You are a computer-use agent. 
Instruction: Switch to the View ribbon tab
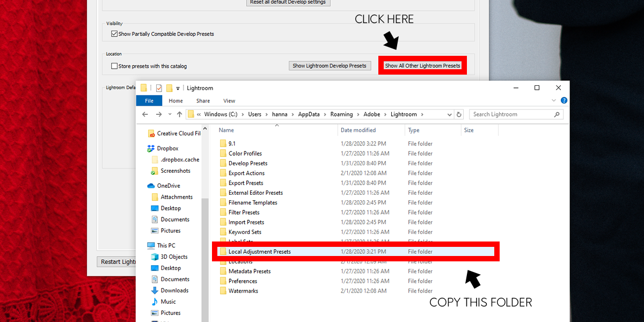(x=229, y=100)
